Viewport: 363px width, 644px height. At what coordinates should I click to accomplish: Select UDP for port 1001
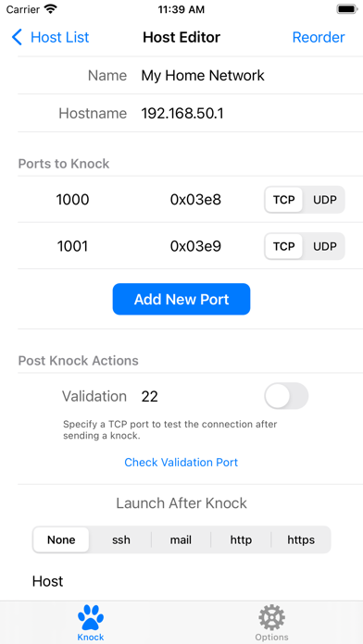325,246
